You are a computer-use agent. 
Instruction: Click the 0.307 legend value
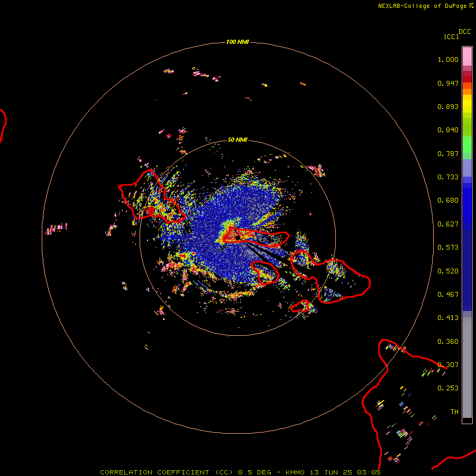(x=448, y=365)
